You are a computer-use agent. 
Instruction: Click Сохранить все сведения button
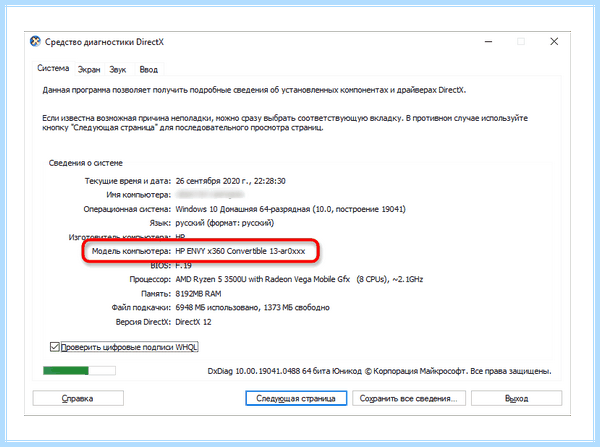click(409, 398)
